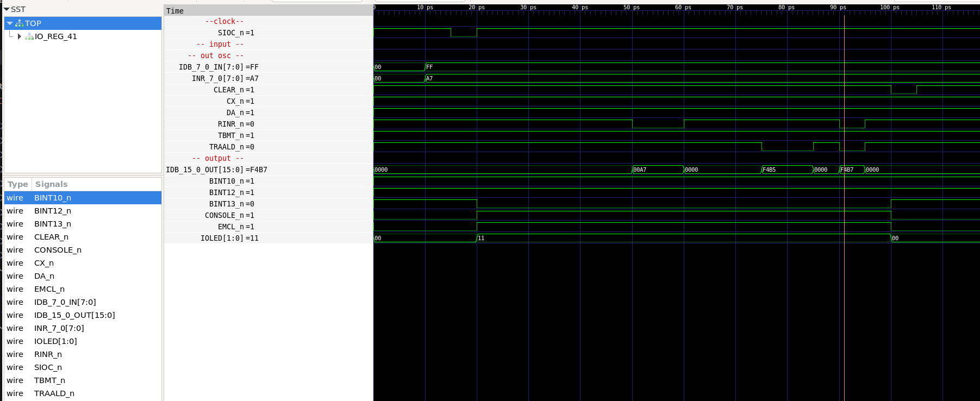Image resolution: width=980 pixels, height=401 pixels.
Task: Select the INR_7_0[7:0] =A7 trace row
Action: point(269,78)
